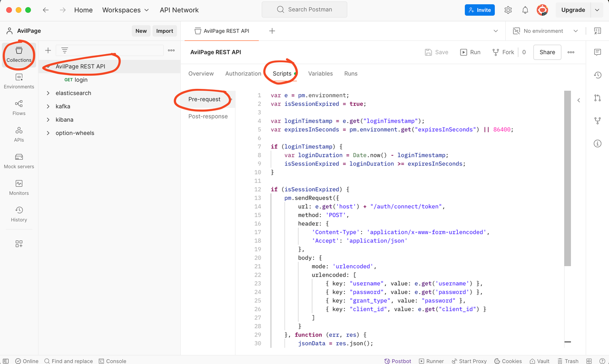609x364 pixels.
Task: Open pull requests icon in right sidebar
Action: point(598,98)
